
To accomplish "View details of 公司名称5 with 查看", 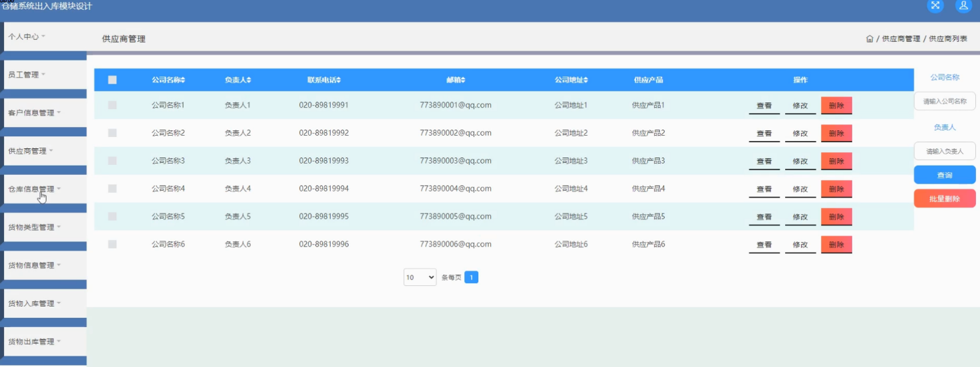I will click(764, 217).
